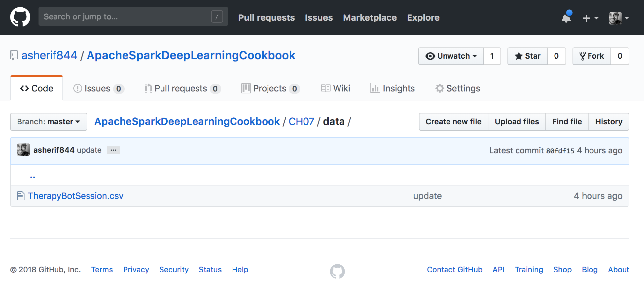Click Create new file button
644x288 pixels.
click(453, 122)
